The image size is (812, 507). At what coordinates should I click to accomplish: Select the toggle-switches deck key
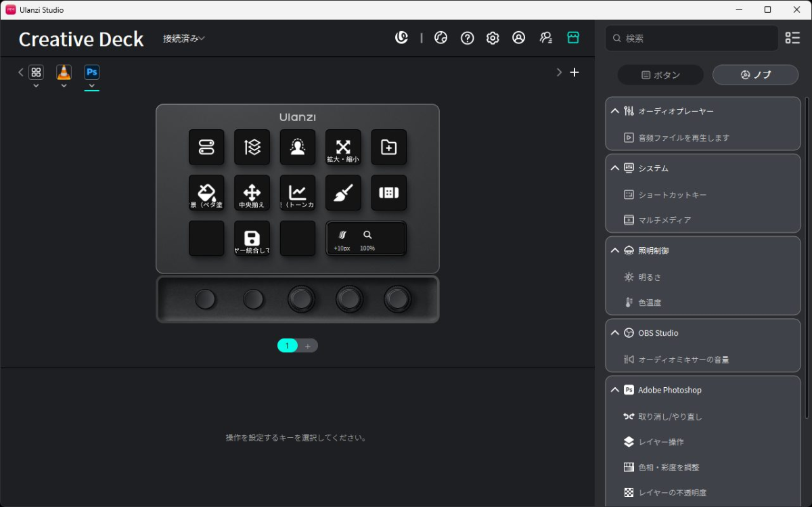tap(206, 147)
